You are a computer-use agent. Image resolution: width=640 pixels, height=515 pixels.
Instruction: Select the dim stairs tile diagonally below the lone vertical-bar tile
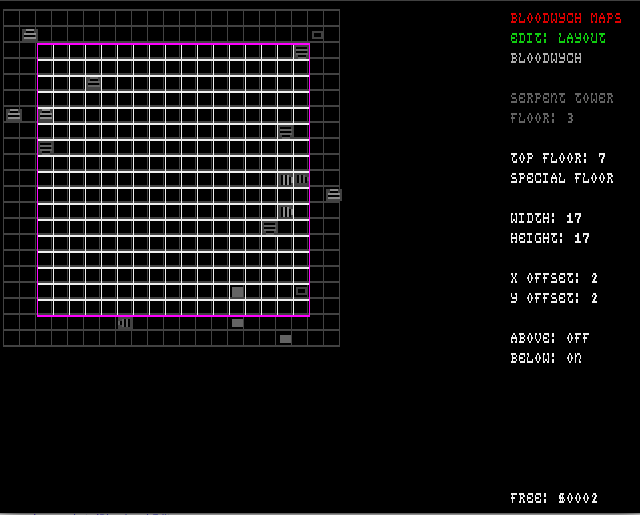(x=270, y=227)
